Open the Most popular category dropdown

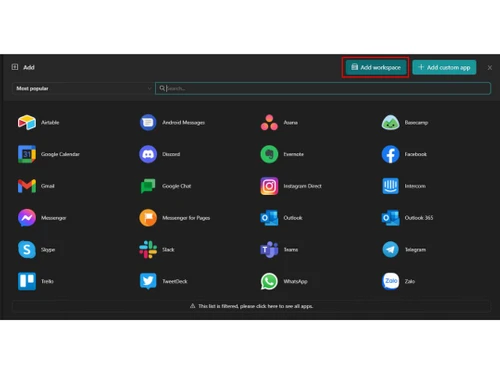[82, 88]
